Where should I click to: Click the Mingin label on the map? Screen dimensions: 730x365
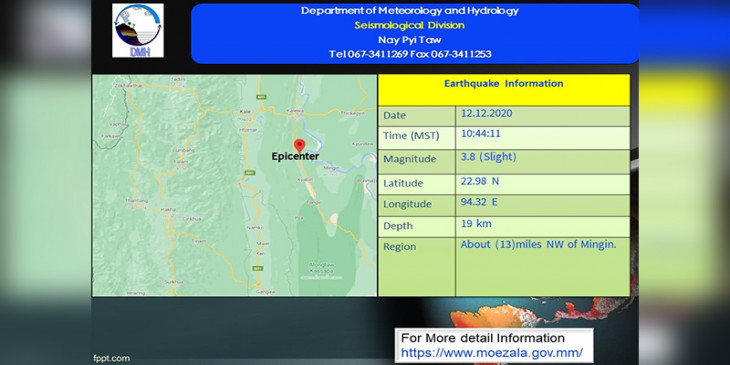pyautogui.click(x=332, y=167)
